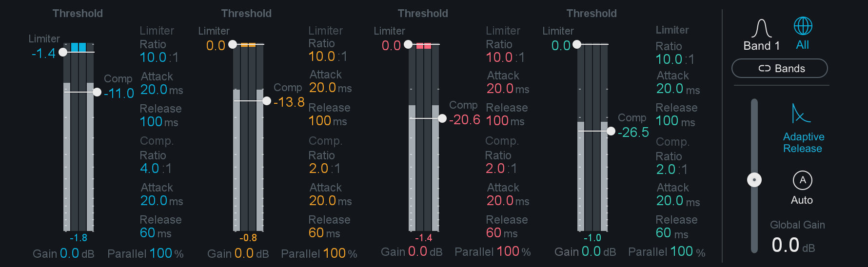The width and height of the screenshot is (868, 267).
Task: Click the green band Comp threshold handle
Action: coord(611,131)
